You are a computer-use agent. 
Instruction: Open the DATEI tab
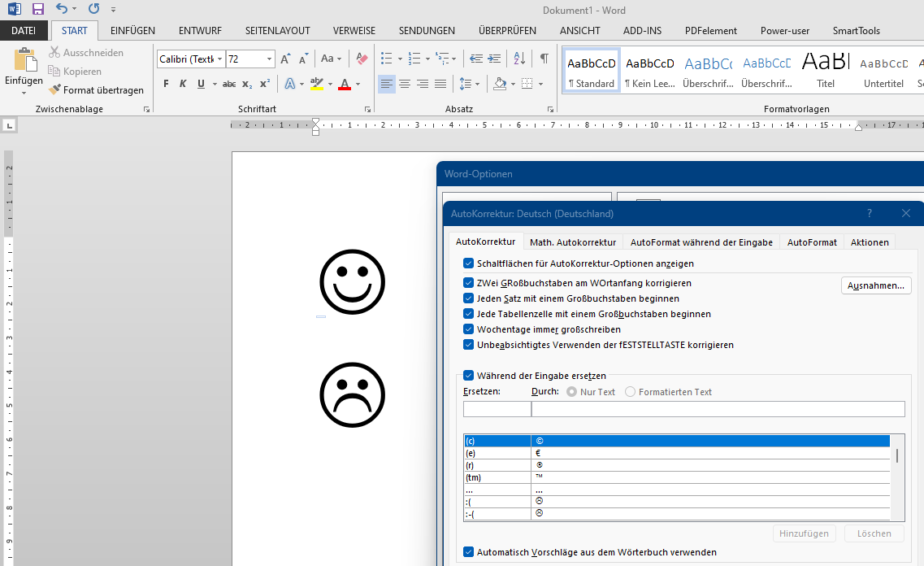click(24, 31)
